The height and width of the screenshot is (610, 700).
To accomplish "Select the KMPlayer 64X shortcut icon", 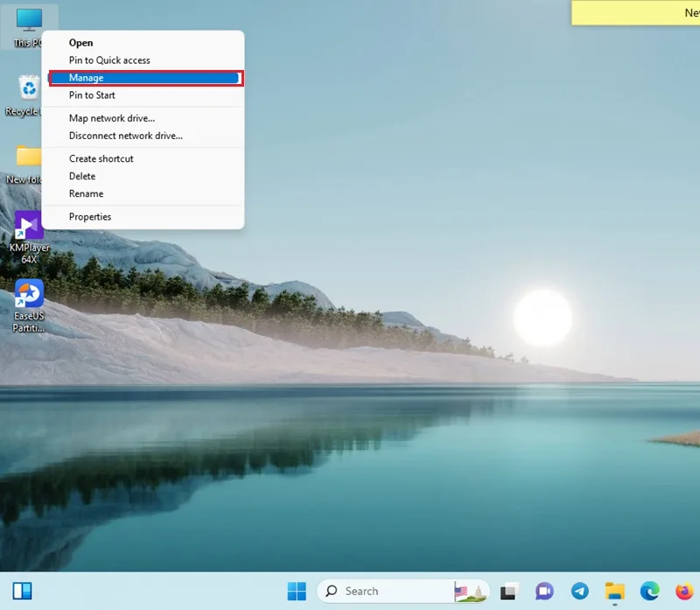I will (x=29, y=236).
